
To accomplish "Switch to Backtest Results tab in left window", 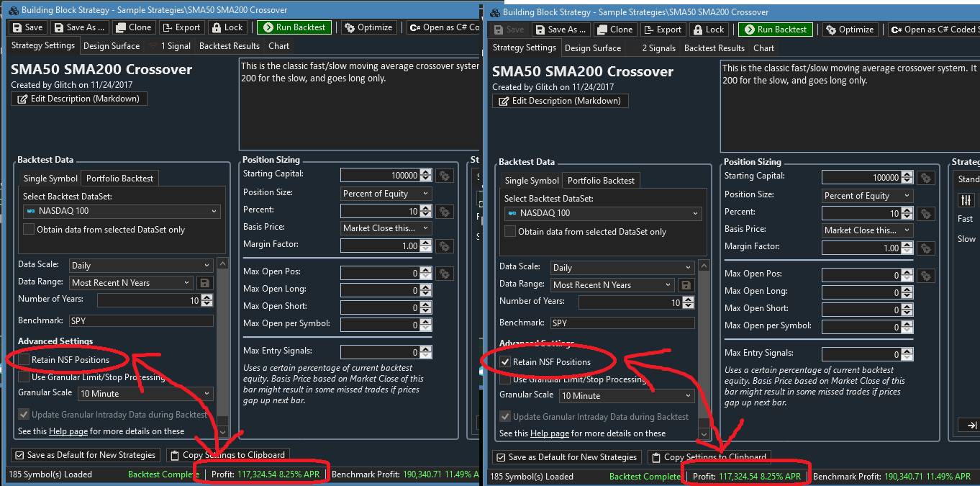I will pyautogui.click(x=229, y=46).
